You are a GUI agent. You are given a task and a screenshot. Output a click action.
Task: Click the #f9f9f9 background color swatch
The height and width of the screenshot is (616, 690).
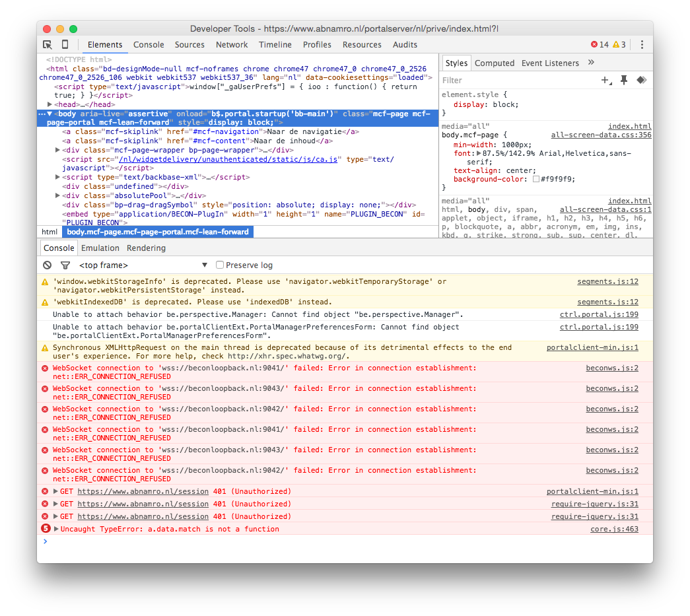[x=536, y=179]
